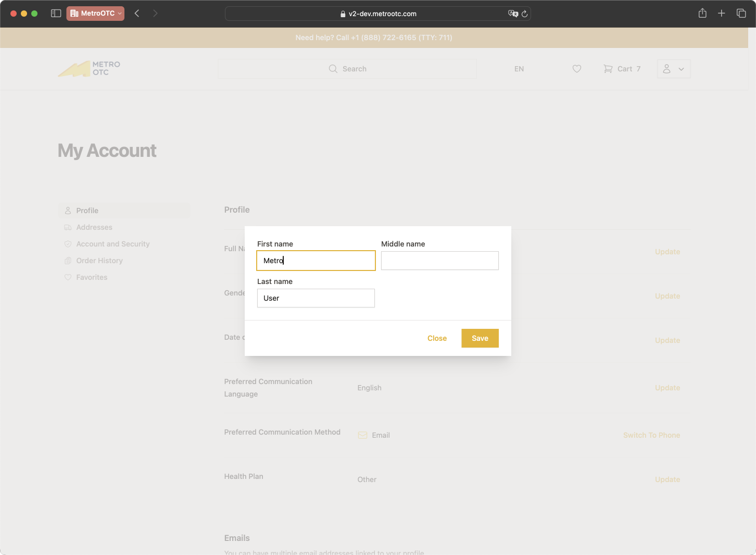Open the EN language selector
756x555 pixels.
coord(519,69)
